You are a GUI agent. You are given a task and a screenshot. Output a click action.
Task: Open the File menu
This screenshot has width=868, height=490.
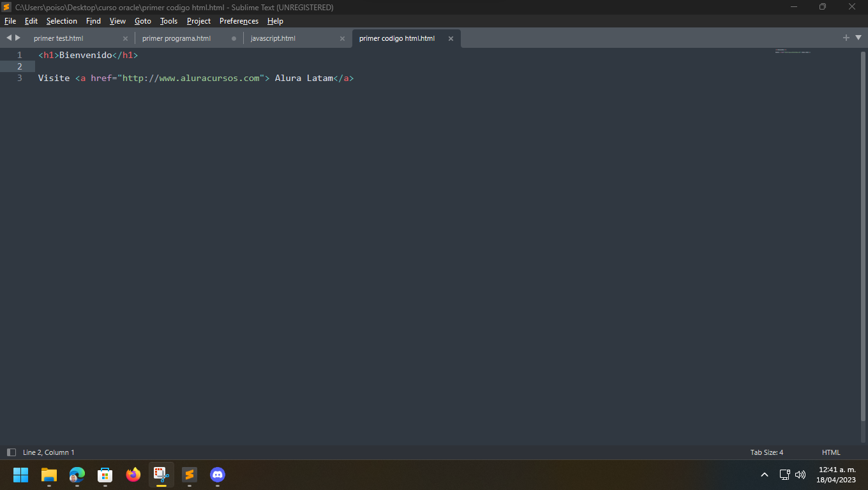pyautogui.click(x=10, y=21)
